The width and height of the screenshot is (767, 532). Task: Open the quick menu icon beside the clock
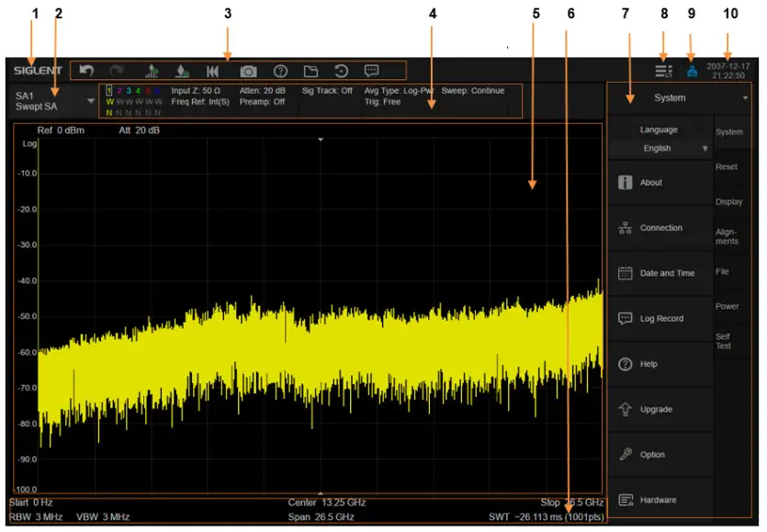[662, 69]
